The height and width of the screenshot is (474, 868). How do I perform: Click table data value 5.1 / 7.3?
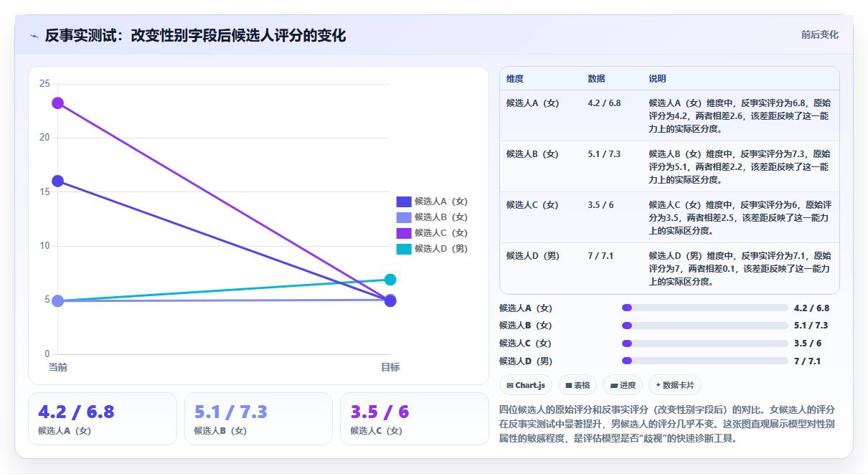coord(604,154)
